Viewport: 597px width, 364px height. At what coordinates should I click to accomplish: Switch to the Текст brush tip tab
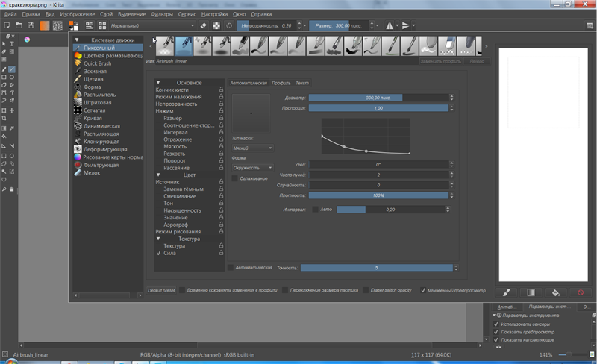tap(302, 83)
